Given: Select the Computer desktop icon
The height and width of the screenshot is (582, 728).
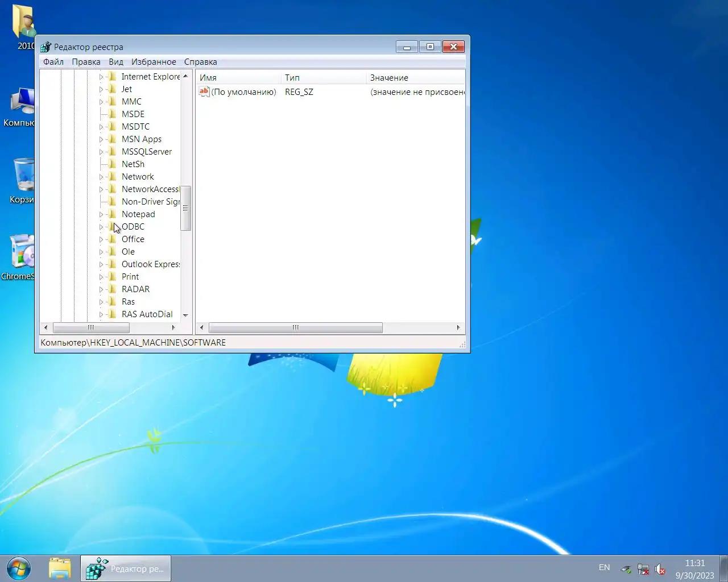Looking at the screenshot, I should point(22,107).
